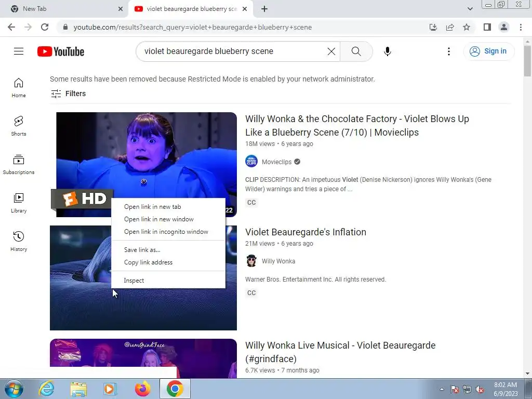
Task: Toggle the browser side panel icon
Action: tap(487, 27)
